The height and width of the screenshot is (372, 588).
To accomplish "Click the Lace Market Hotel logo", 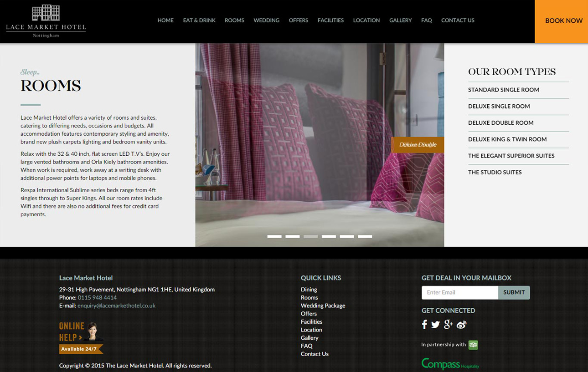I will [46, 21].
